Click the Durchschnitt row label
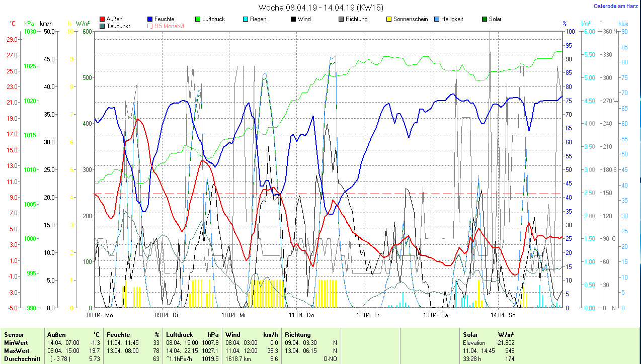The image size is (641, 364). (x=21, y=359)
